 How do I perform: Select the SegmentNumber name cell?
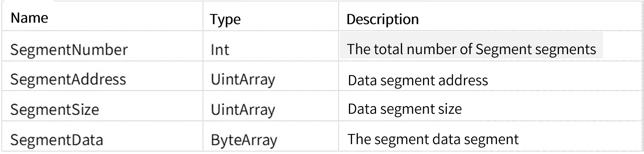click(69, 49)
